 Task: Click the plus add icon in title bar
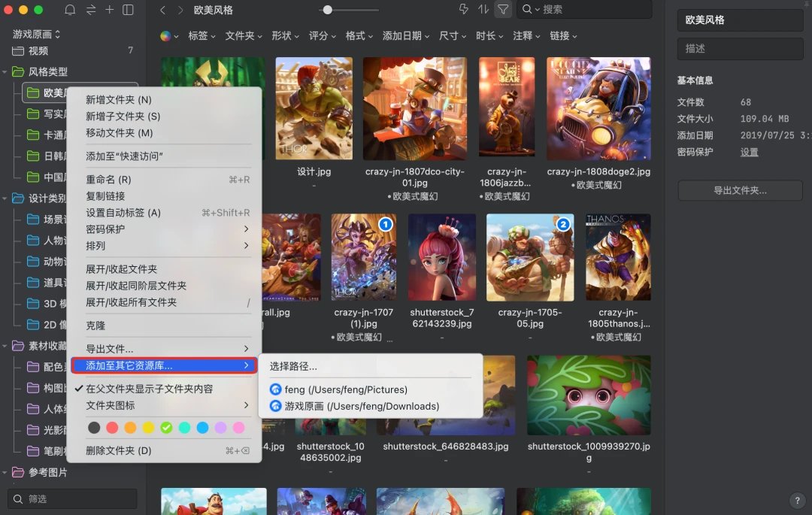point(109,9)
